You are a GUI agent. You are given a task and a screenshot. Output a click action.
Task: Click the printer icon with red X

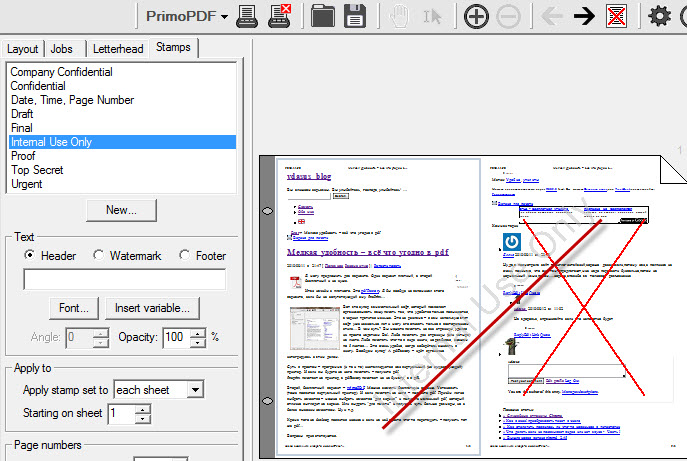[x=280, y=16]
